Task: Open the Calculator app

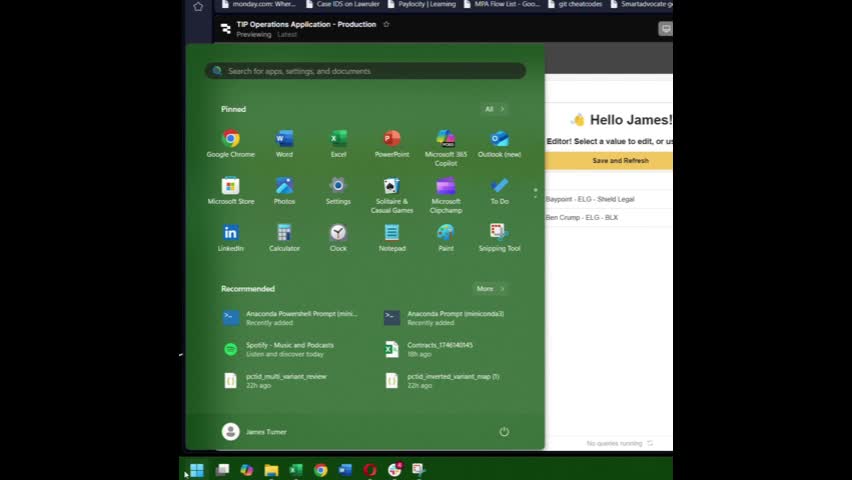Action: click(x=284, y=234)
